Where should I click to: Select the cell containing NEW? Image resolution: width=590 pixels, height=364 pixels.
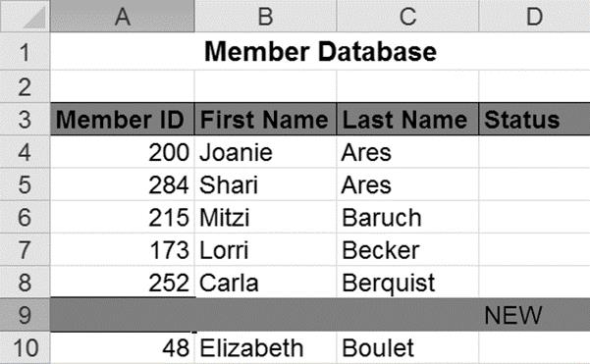[x=534, y=315]
